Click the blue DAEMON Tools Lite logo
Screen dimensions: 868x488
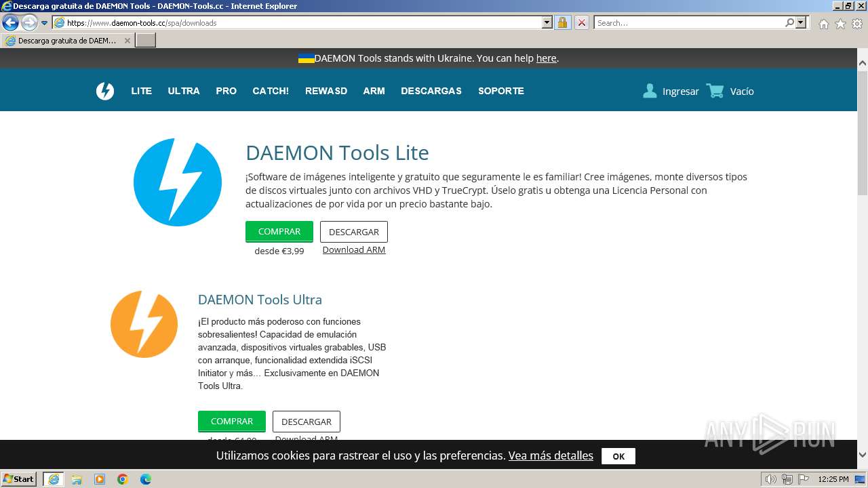[x=178, y=182]
